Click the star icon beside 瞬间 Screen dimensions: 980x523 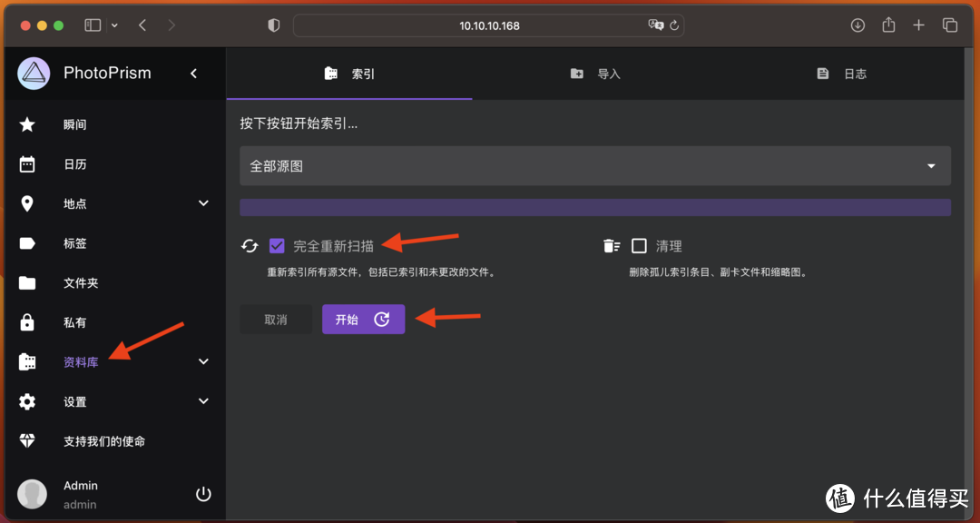pos(27,124)
